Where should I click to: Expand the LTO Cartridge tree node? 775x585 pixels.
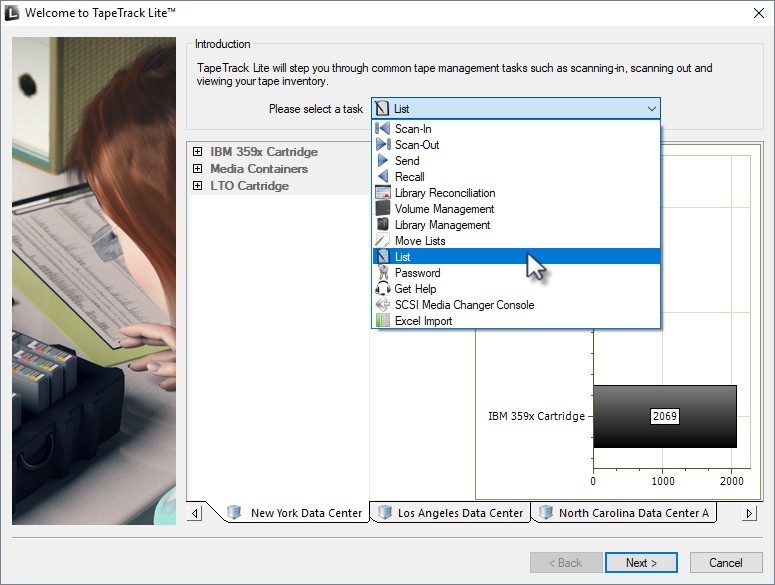197,186
